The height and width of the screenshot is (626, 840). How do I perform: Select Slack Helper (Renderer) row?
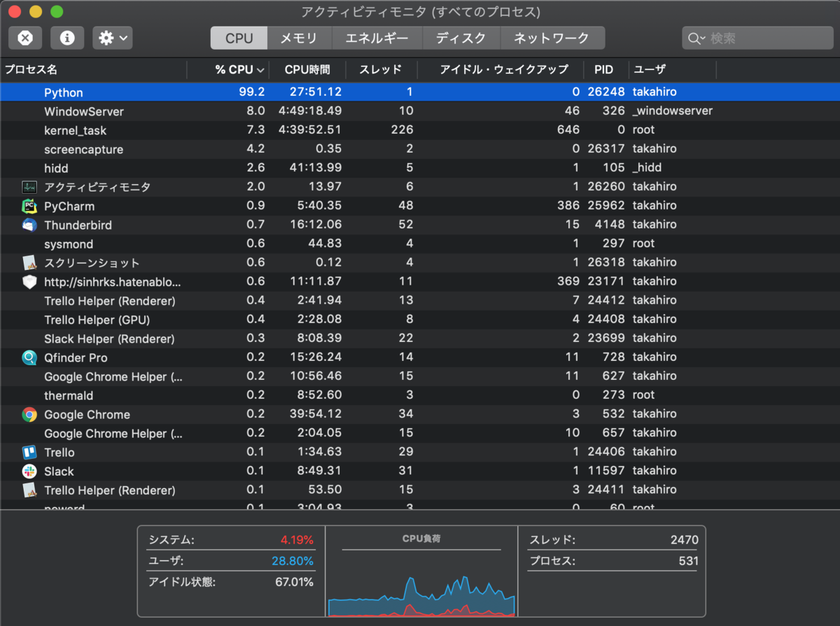coord(420,338)
